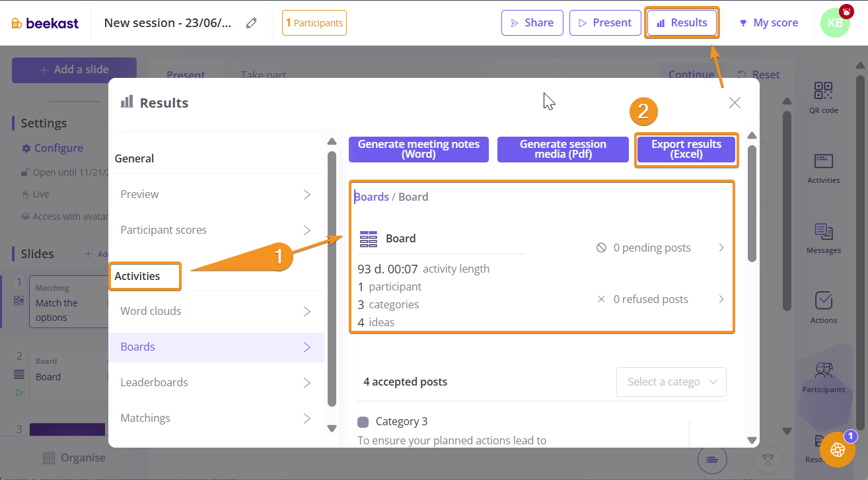Open the Activities sidebar icon
This screenshot has width=868, height=480.
[x=823, y=168]
